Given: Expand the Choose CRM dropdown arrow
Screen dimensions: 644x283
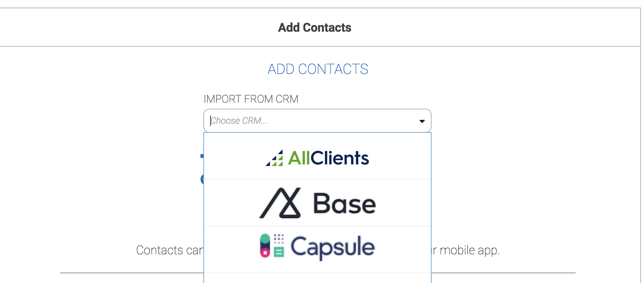Looking at the screenshot, I should 422,121.
